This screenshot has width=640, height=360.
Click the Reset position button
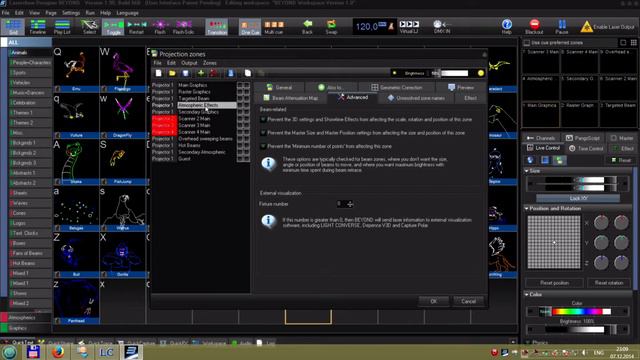click(554, 282)
